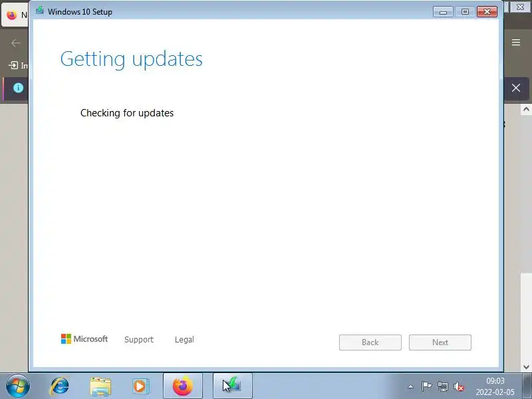This screenshot has height=399, width=532.
Task: Open the clock showing 09:03
Action: pos(495,386)
